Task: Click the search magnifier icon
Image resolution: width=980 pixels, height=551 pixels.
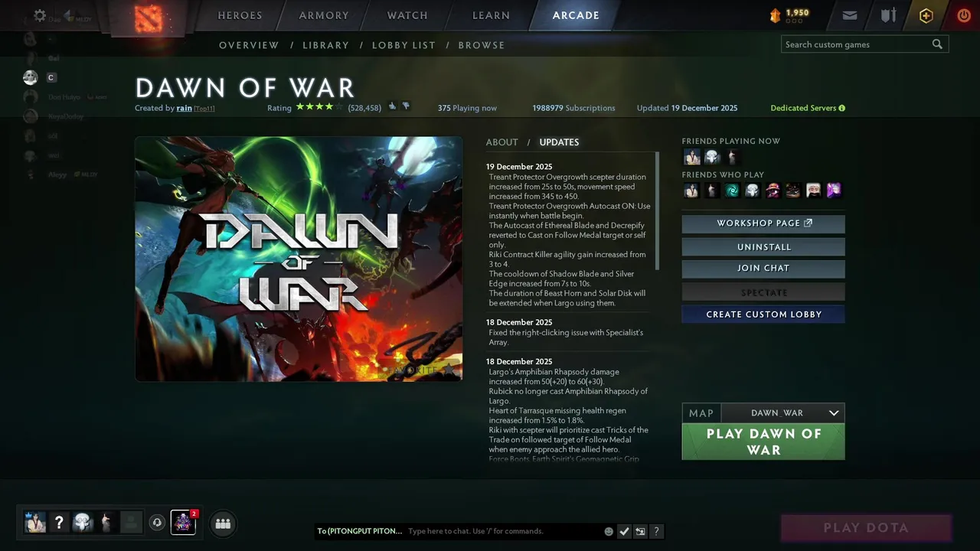Action: pos(937,44)
